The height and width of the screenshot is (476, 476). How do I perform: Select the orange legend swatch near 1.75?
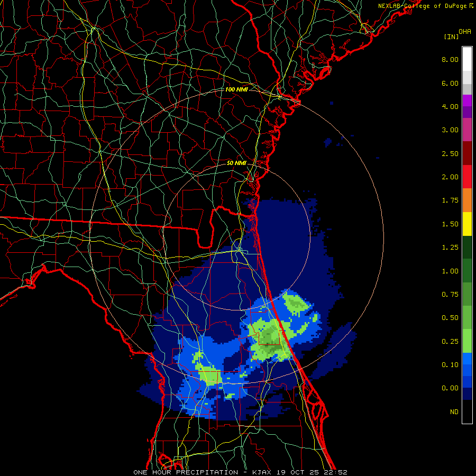click(x=467, y=200)
